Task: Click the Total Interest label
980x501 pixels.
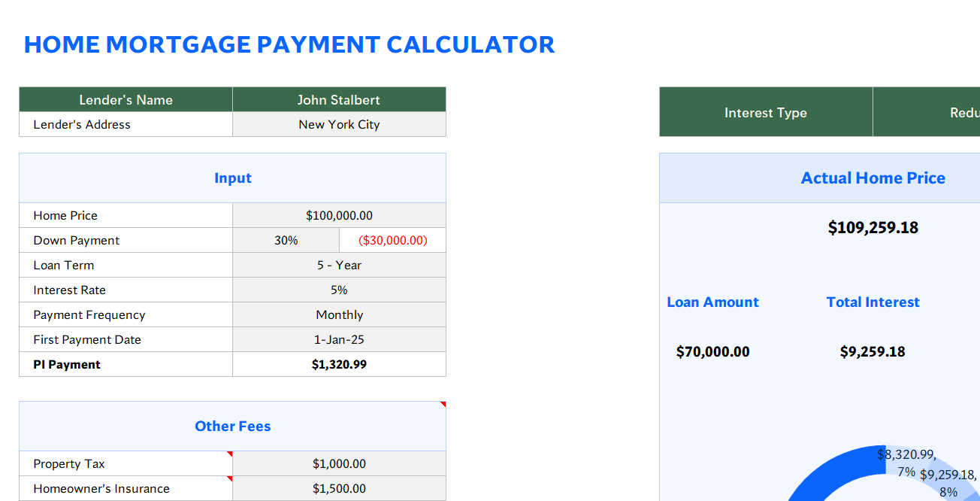Action: pos(873,302)
